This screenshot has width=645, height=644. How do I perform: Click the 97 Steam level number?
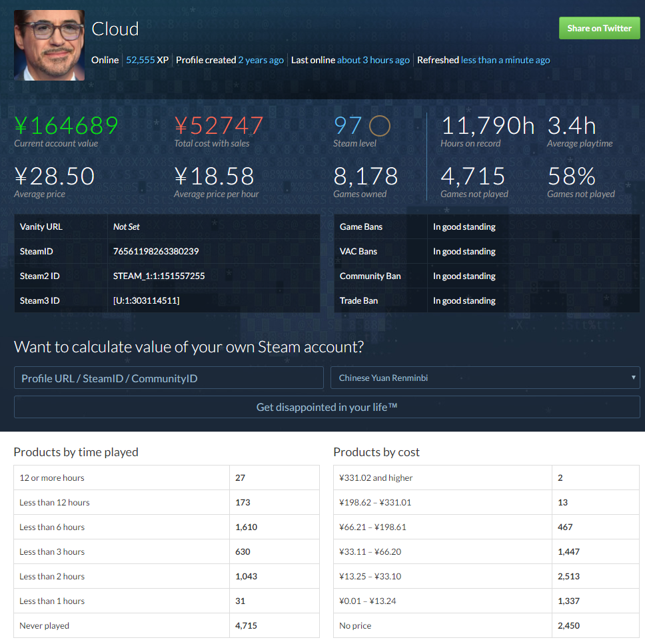pos(348,125)
